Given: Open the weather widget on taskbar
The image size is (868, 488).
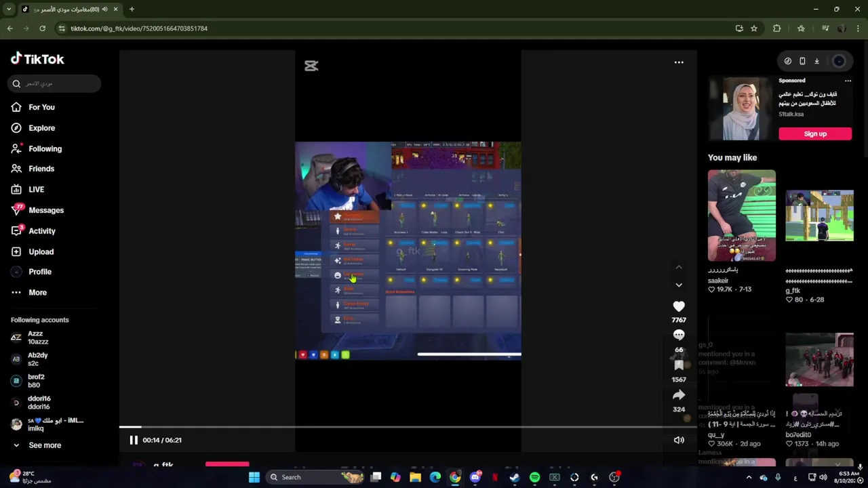Looking at the screenshot, I should (30, 477).
